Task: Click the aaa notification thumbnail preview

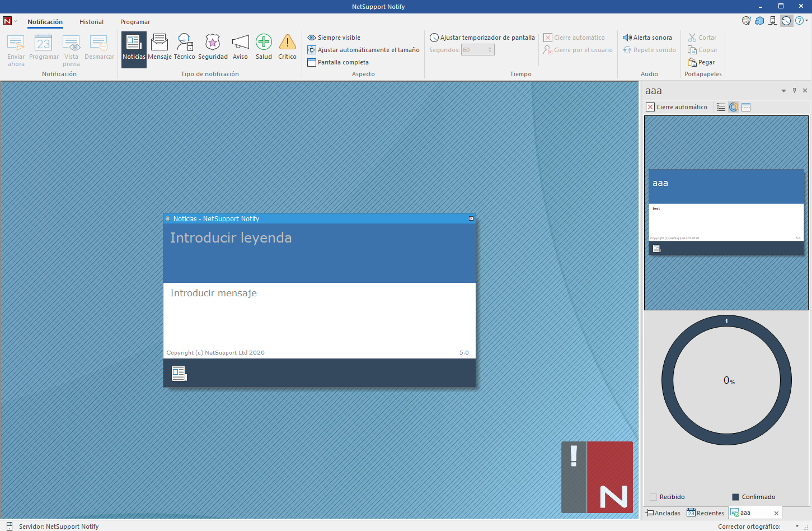Action: (x=726, y=212)
